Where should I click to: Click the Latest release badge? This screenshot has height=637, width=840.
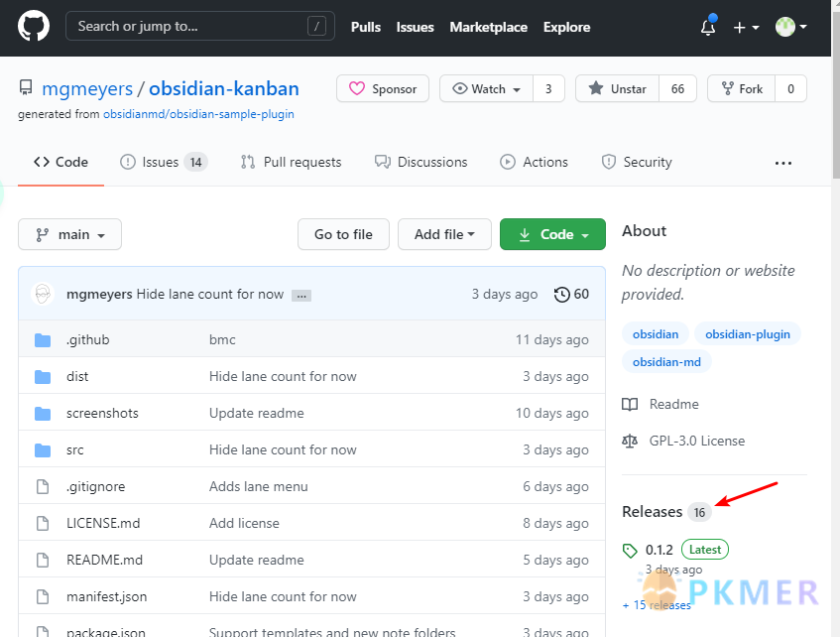[704, 550]
